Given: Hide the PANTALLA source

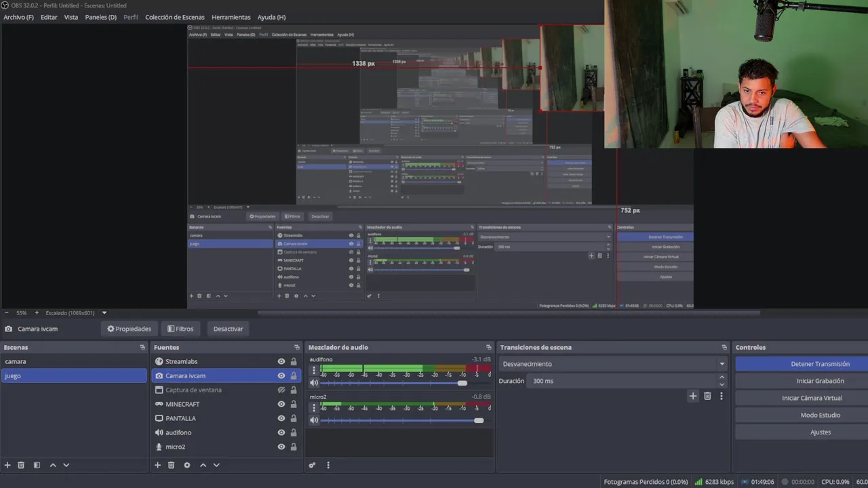Looking at the screenshot, I should point(281,418).
